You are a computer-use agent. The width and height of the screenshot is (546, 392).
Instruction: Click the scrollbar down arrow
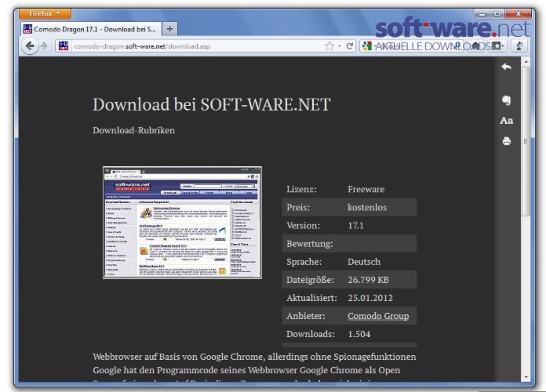pos(526,377)
